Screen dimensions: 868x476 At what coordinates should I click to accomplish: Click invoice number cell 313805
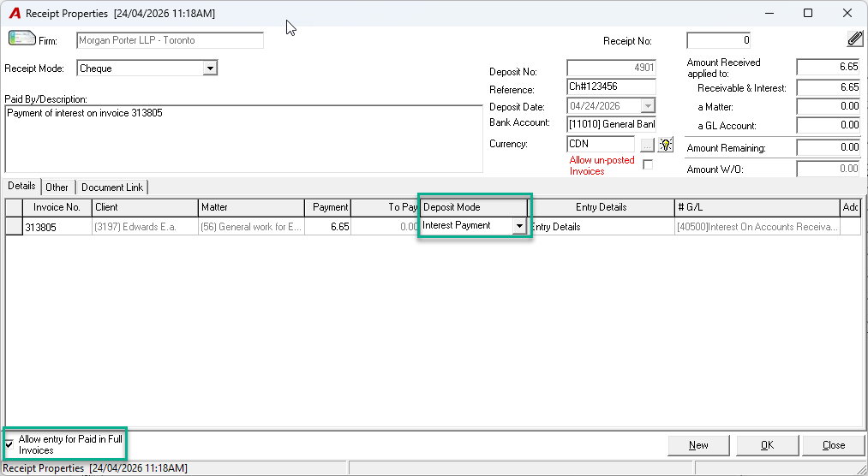(57, 227)
